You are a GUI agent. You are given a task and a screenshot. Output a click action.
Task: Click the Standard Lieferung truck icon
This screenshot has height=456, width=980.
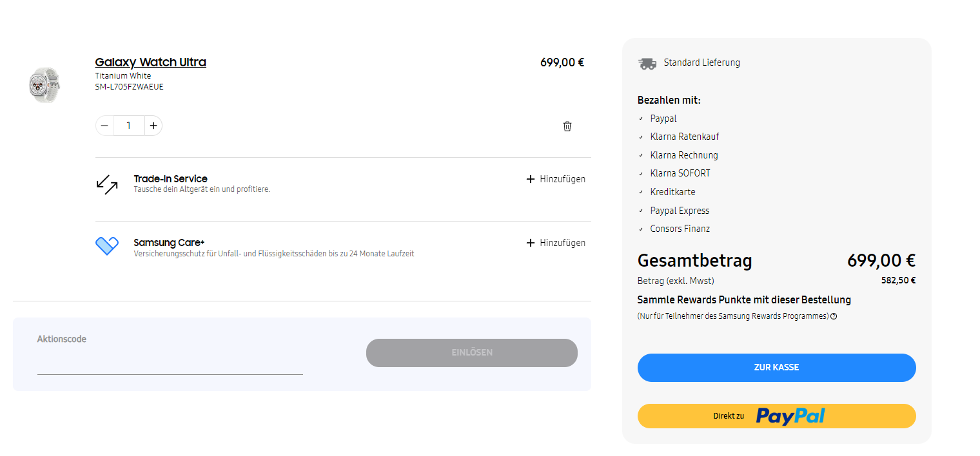647,63
